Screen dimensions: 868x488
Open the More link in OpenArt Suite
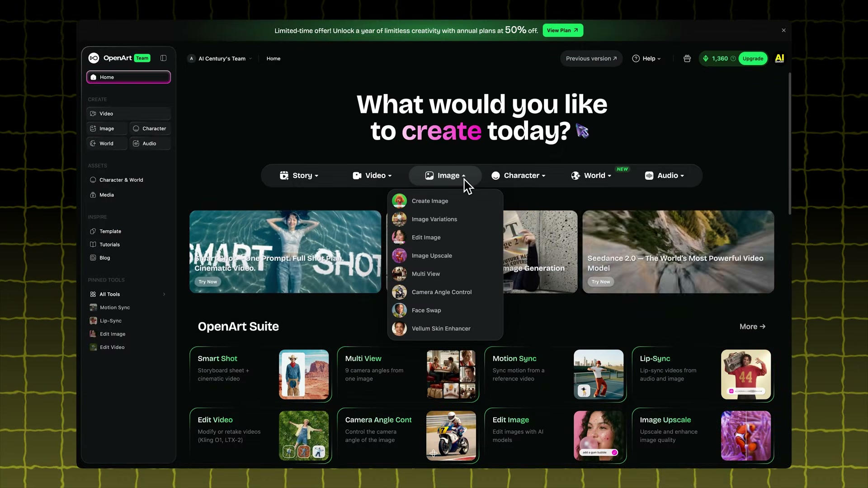click(x=752, y=326)
